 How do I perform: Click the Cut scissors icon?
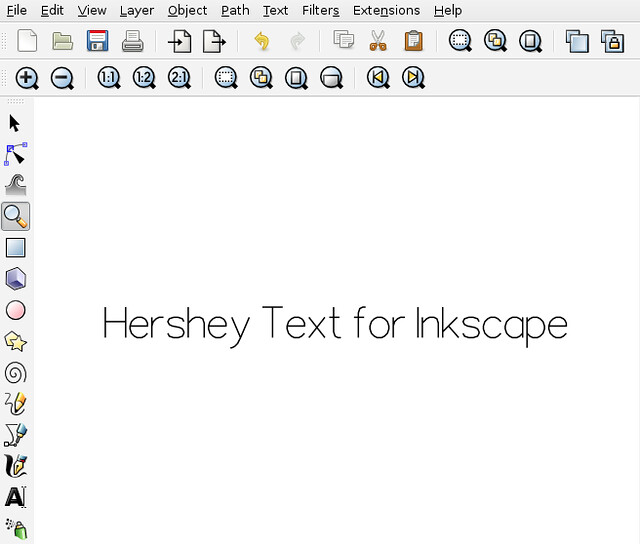pos(378,41)
